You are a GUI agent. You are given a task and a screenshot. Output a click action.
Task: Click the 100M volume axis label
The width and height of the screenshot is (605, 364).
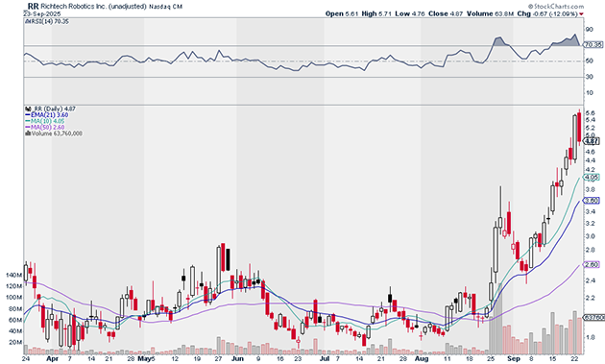[13, 298]
